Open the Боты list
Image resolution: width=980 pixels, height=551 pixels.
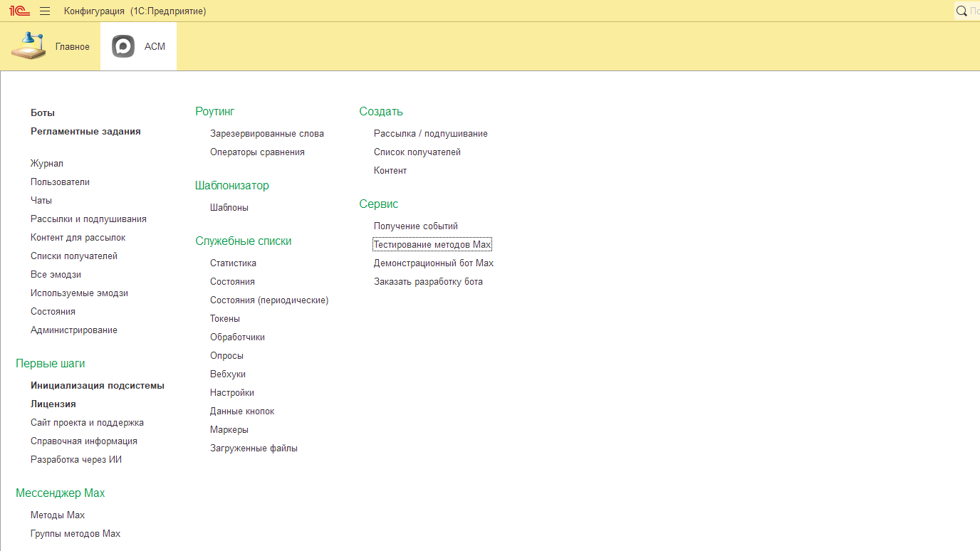tap(43, 112)
